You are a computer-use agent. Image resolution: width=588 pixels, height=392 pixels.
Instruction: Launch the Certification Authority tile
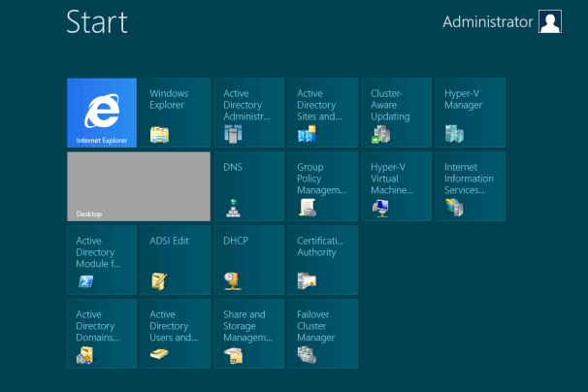(x=323, y=260)
